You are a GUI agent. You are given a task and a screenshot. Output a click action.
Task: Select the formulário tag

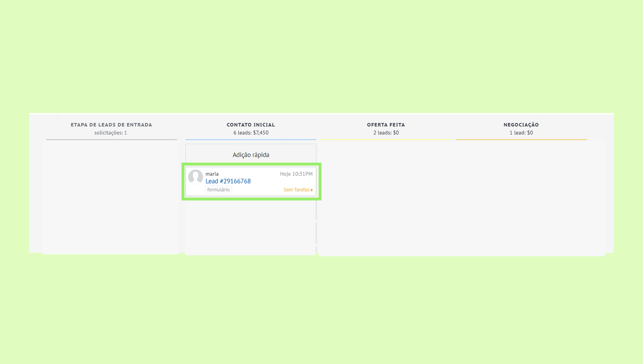click(x=218, y=190)
